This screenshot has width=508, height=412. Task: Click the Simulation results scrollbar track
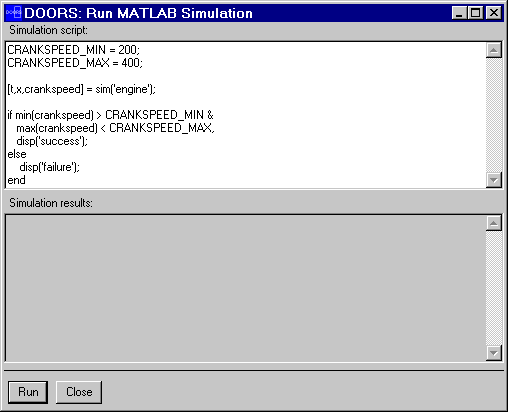[494, 288]
